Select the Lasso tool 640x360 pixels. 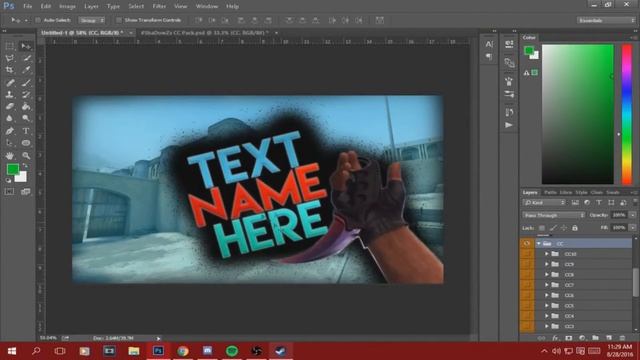[10, 58]
